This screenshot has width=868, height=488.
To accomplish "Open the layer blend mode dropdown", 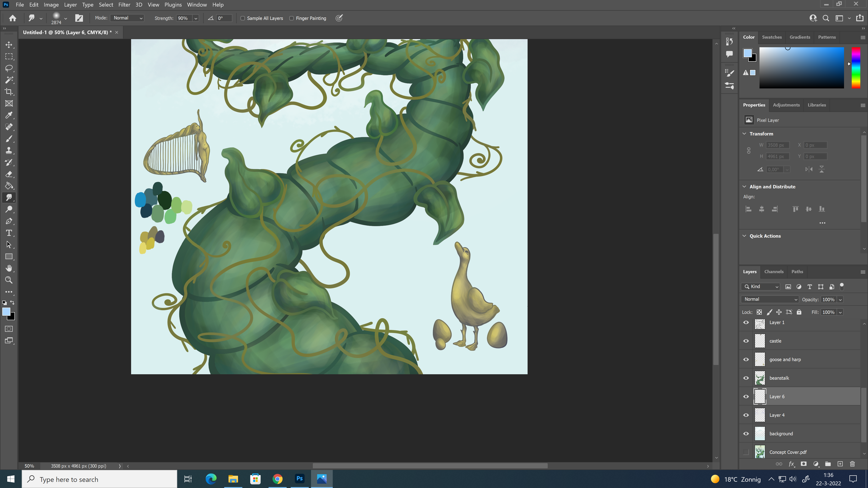I will pos(770,299).
